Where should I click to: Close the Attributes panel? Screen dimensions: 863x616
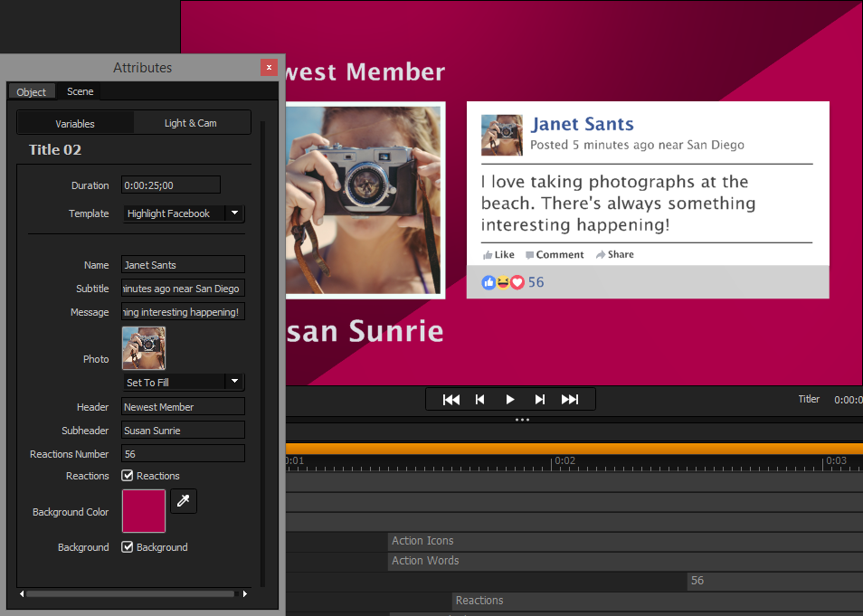[269, 67]
